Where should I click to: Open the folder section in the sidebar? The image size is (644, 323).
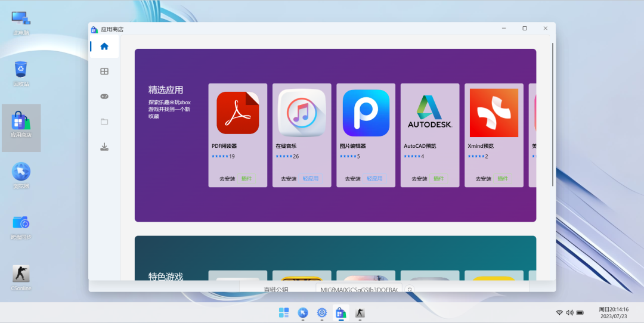104,122
